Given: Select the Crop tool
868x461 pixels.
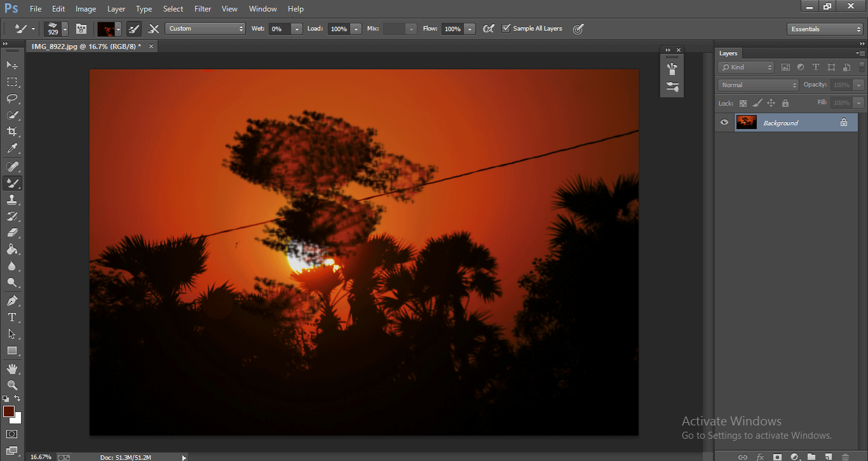Looking at the screenshot, I should coord(12,132).
